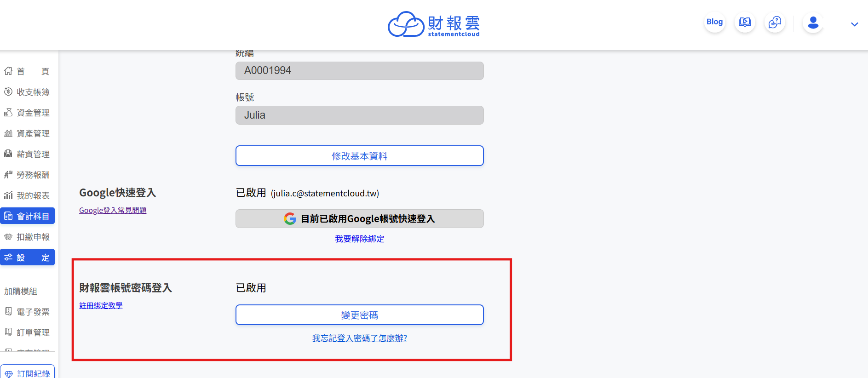Screen dimensions: 868x378
Task: Click the home icon beside 首頁
Action: click(x=8, y=71)
